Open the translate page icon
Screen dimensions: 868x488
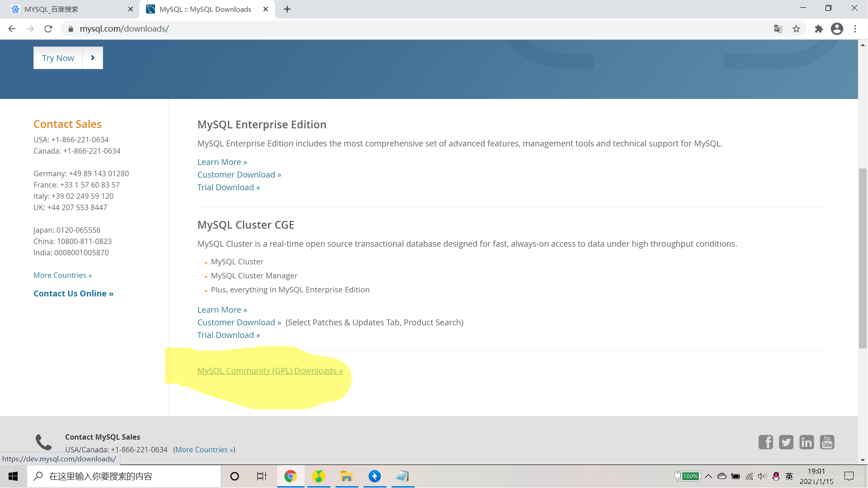pos(778,29)
